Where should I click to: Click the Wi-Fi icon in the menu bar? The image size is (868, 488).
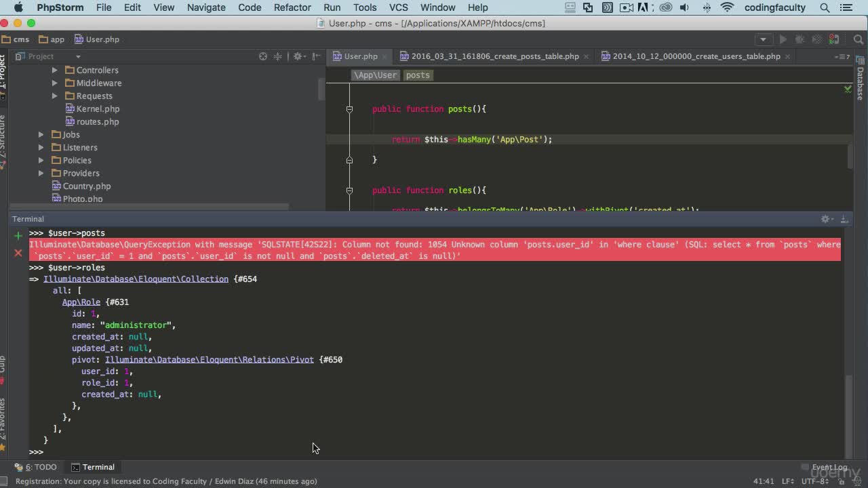728,7
